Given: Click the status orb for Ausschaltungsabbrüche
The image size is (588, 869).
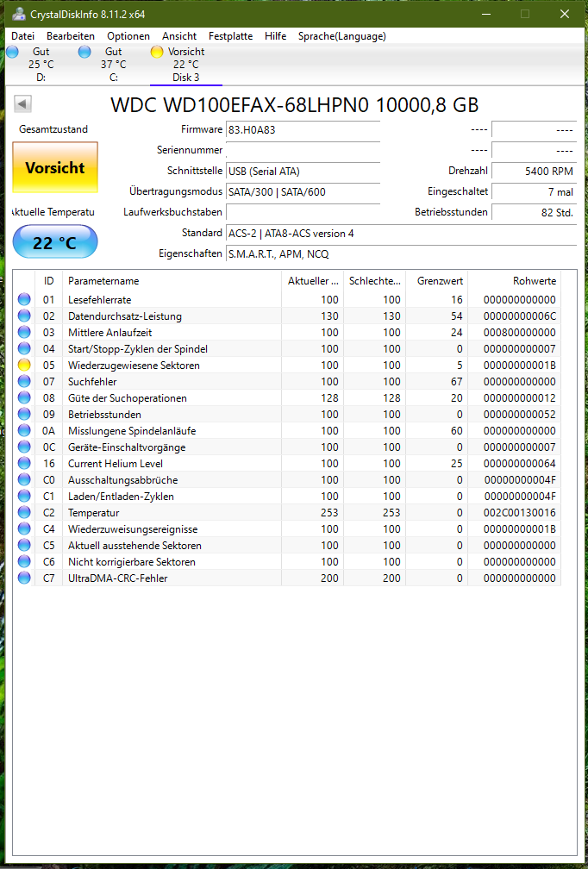Looking at the screenshot, I should click(x=24, y=479).
